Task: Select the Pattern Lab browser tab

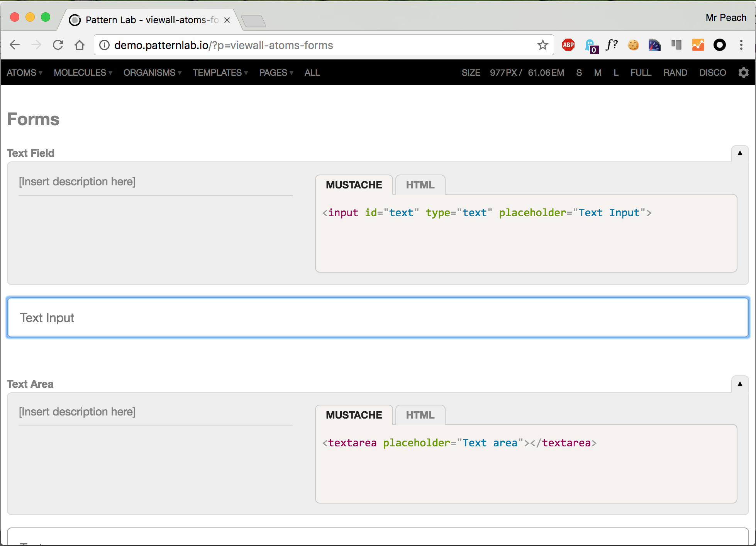Action: coord(151,20)
